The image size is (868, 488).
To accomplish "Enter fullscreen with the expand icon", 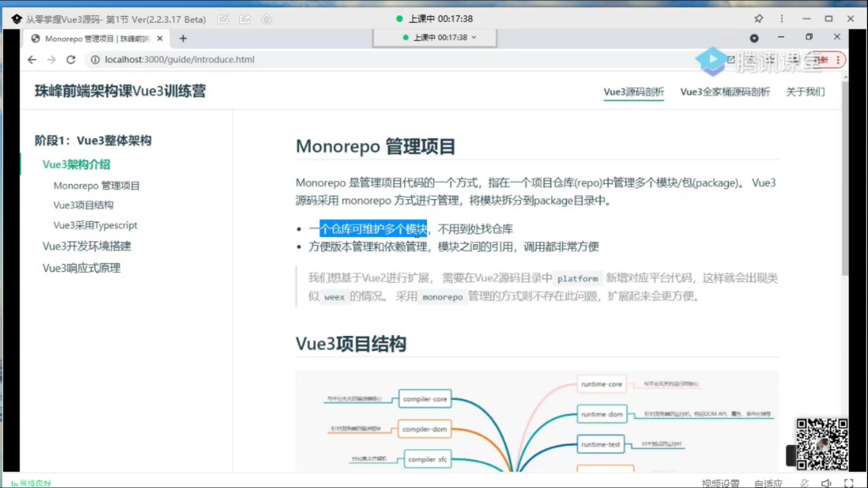I will pos(849,483).
